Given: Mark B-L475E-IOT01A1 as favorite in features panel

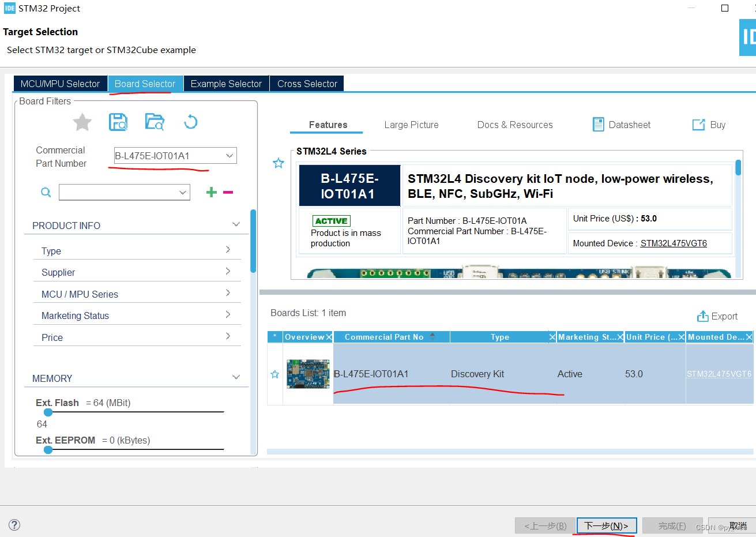Looking at the screenshot, I should pos(279,163).
